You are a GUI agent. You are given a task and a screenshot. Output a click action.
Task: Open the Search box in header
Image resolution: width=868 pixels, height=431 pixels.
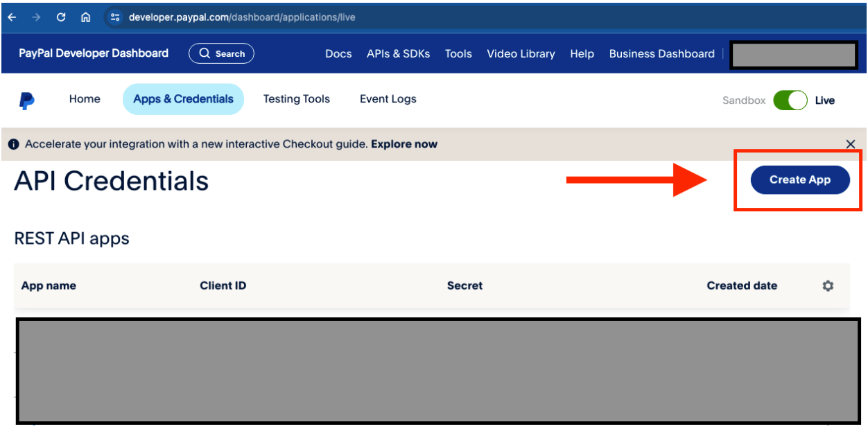[221, 53]
